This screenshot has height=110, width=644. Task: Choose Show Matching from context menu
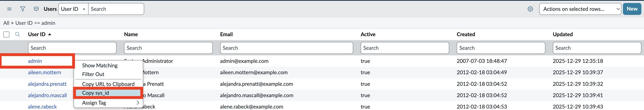tap(100, 65)
